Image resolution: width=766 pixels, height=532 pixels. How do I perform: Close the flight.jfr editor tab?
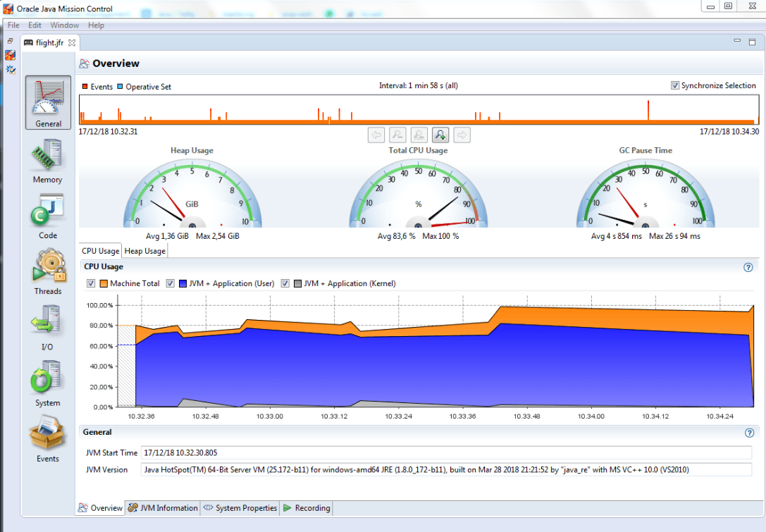click(x=72, y=42)
